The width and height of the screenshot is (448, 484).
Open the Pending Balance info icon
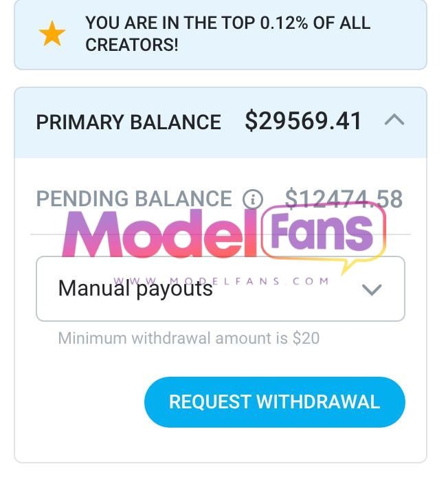[253, 199]
